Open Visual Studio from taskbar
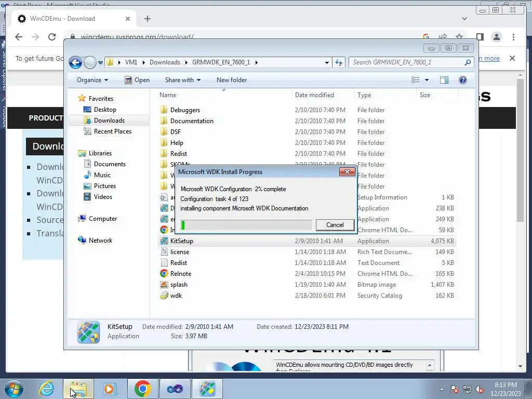Screen dimensions: 532x399 point(175,389)
